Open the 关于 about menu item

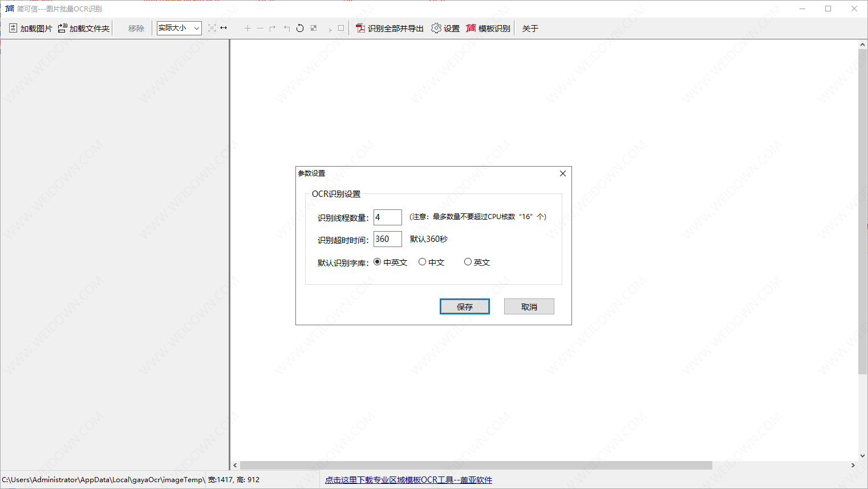[530, 28]
